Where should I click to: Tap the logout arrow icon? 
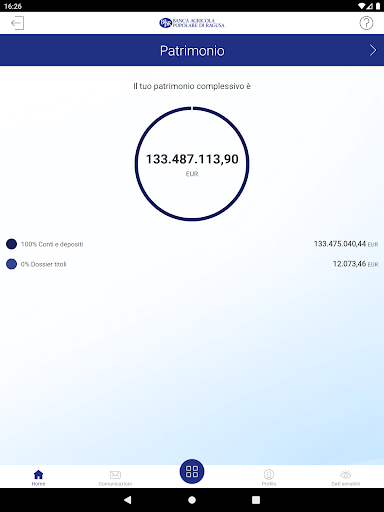click(x=17, y=23)
